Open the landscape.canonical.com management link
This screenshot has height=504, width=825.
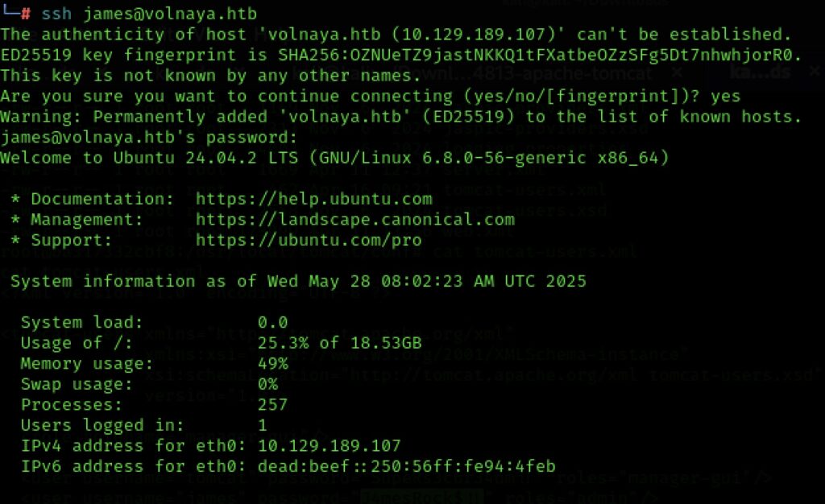click(355, 220)
